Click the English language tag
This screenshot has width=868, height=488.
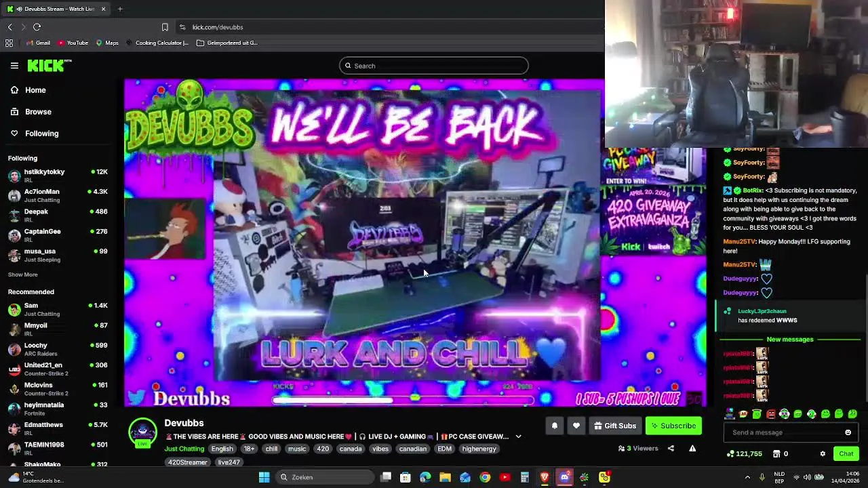(222, 449)
